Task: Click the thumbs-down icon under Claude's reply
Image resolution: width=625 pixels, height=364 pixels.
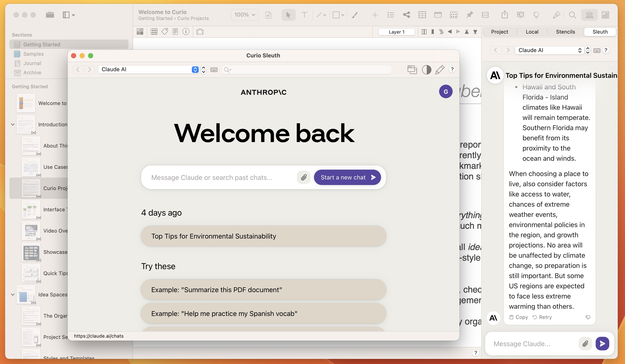Action: [588, 317]
